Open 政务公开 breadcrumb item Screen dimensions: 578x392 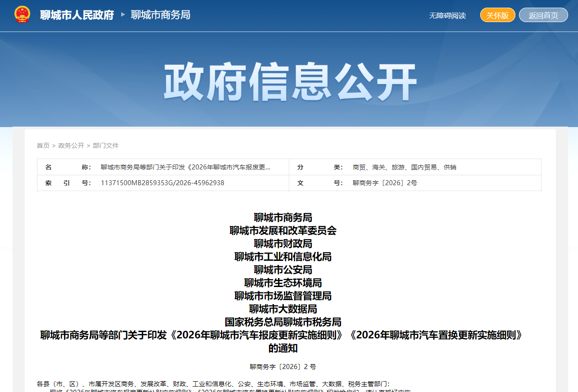71,146
